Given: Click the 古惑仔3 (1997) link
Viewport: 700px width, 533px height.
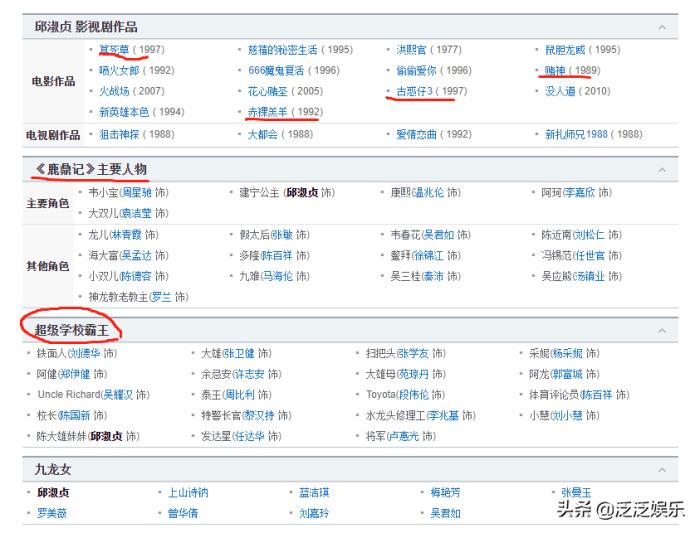Looking at the screenshot, I should pos(415,91).
